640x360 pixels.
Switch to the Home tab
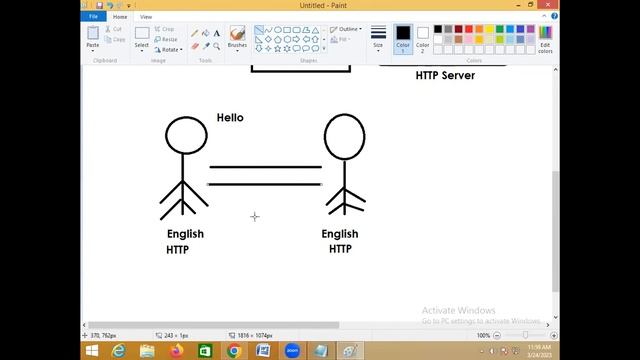pos(120,17)
